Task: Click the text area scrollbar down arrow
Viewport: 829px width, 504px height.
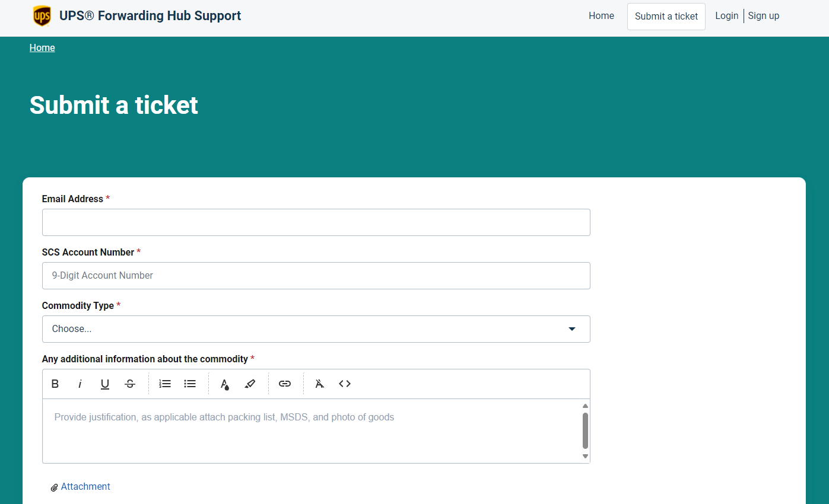Action: tap(585, 456)
